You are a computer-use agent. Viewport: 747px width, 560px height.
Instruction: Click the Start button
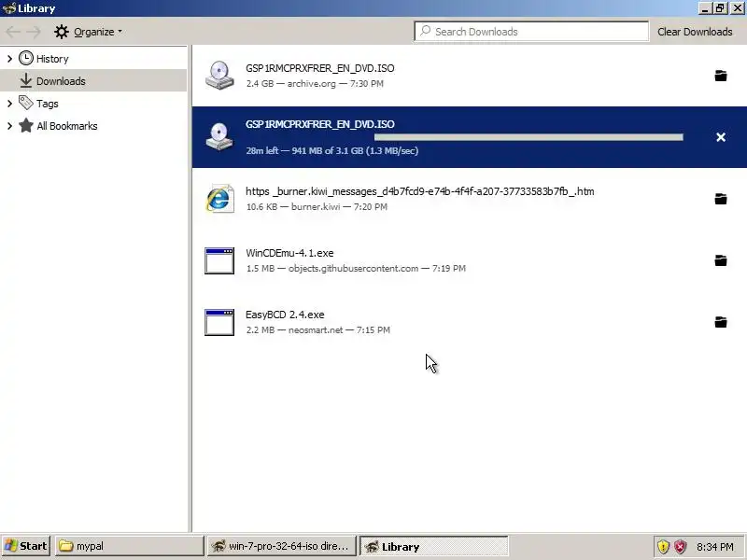point(26,546)
